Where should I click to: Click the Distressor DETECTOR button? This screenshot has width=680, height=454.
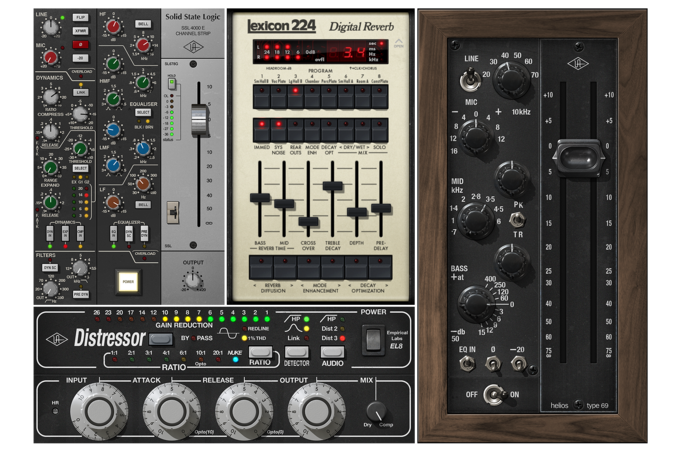tap(297, 351)
